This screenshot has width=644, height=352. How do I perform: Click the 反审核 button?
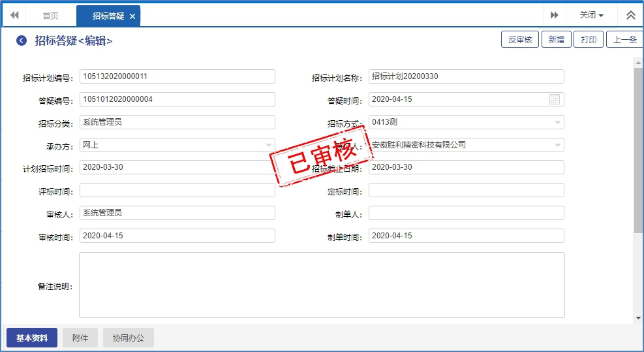519,40
